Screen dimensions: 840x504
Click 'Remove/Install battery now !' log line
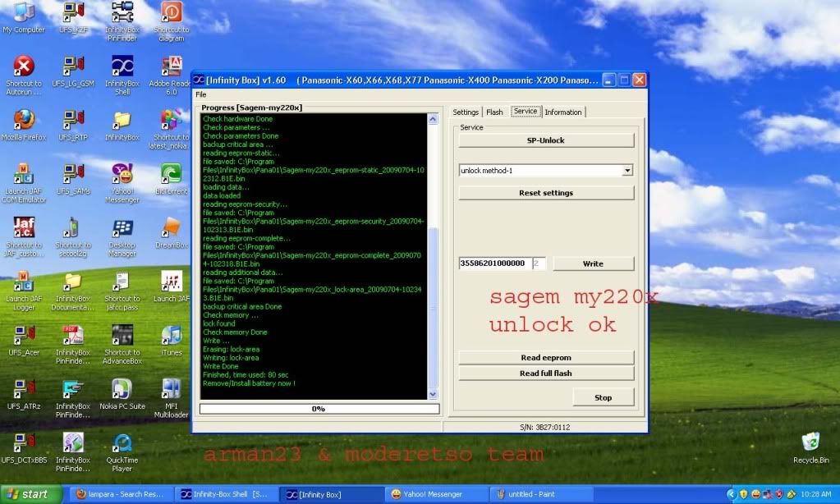249,383
